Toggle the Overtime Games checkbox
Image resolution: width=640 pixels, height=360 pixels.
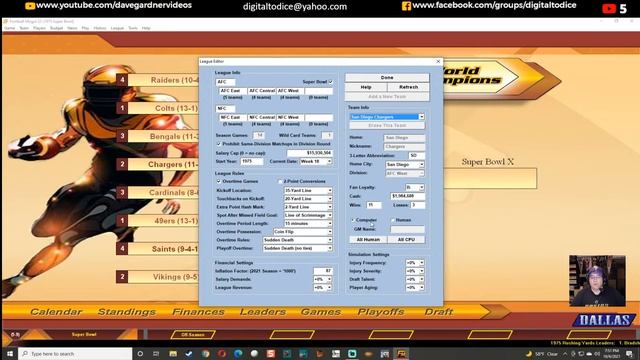[x=219, y=181]
